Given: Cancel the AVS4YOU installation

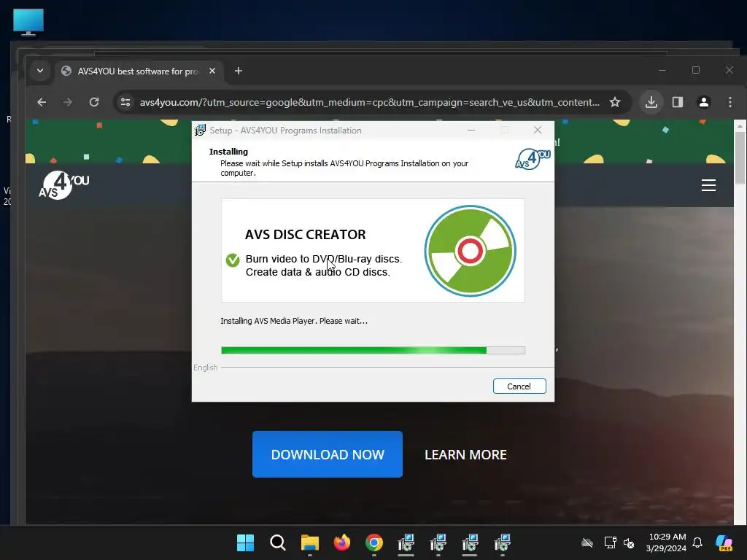Looking at the screenshot, I should pyautogui.click(x=519, y=386).
